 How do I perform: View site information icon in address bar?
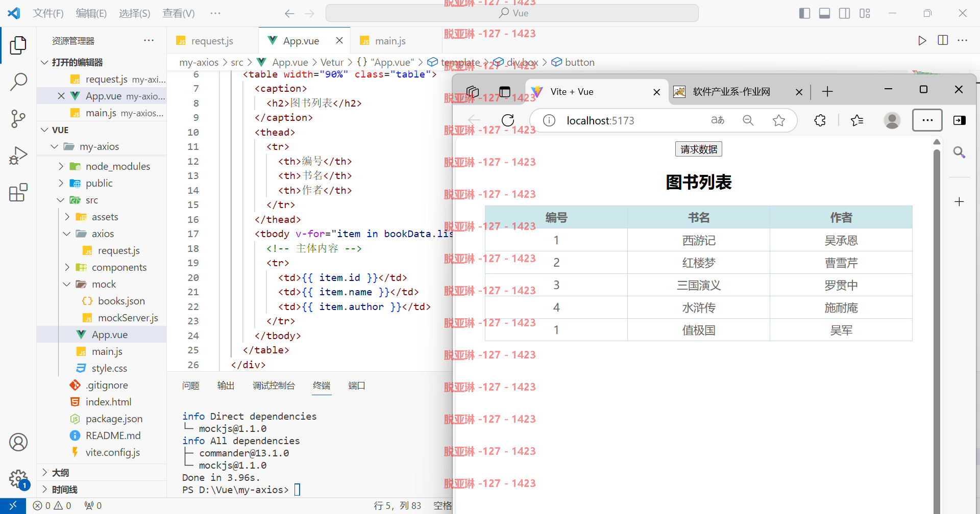[x=549, y=120]
